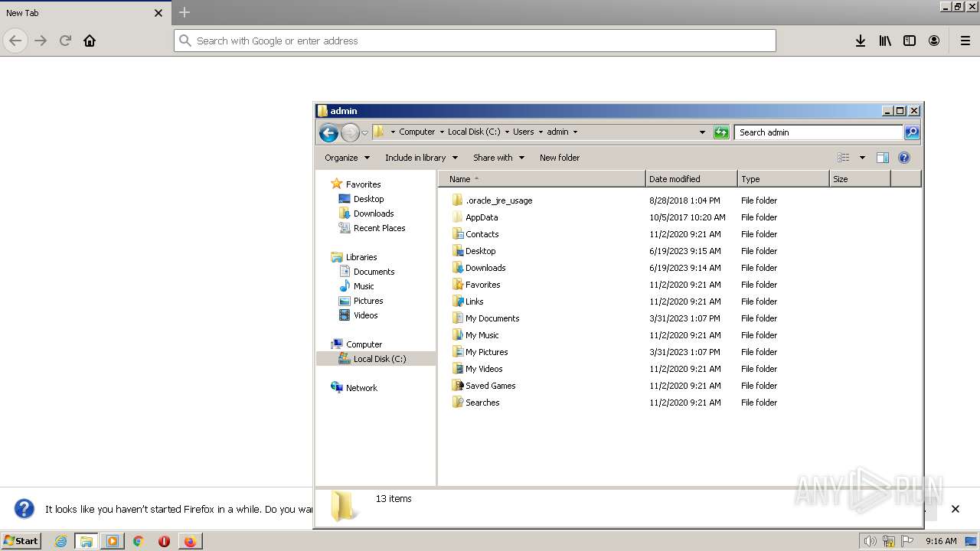Select the Contacts folder
The width and height of the screenshot is (980, 551).
coord(482,234)
